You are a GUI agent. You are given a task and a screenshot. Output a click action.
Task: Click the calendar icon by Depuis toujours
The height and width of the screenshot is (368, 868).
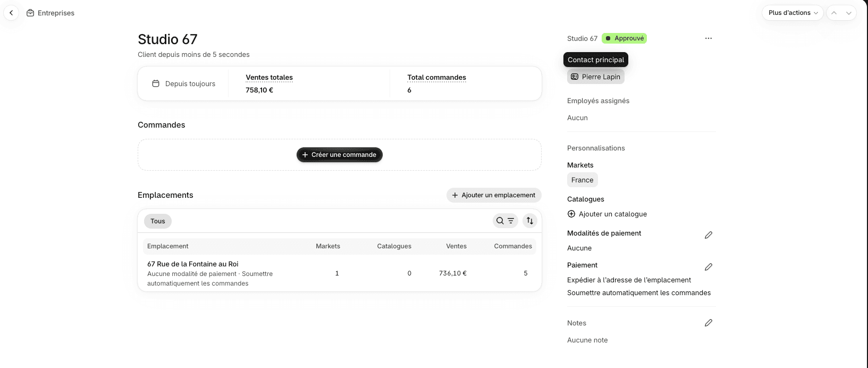pyautogui.click(x=156, y=83)
